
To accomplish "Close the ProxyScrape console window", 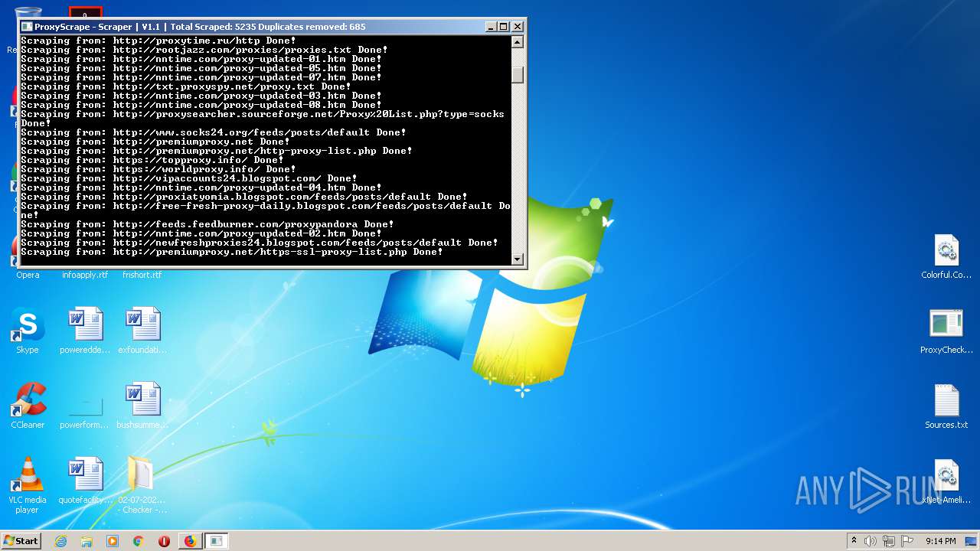I will [x=517, y=27].
